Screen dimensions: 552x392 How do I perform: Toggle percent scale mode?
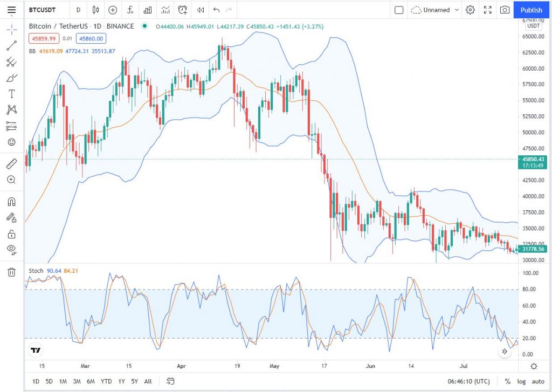pyautogui.click(x=507, y=381)
